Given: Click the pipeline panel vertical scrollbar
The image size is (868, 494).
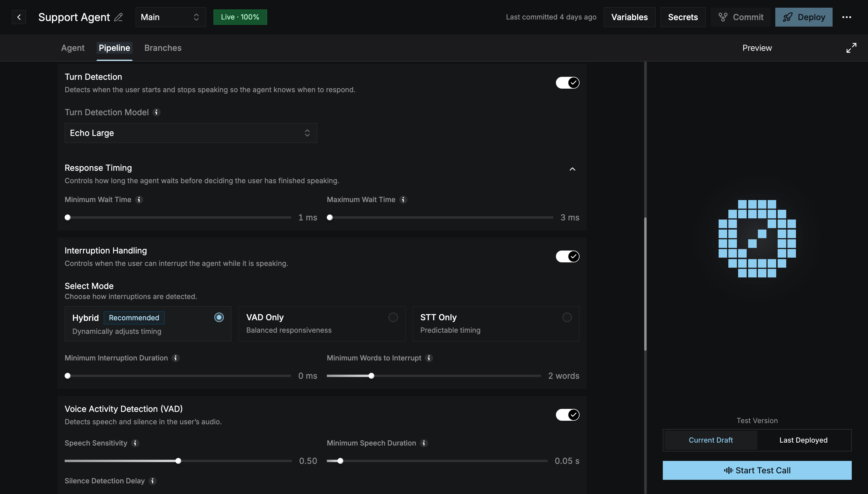Looking at the screenshot, I should pyautogui.click(x=645, y=283).
